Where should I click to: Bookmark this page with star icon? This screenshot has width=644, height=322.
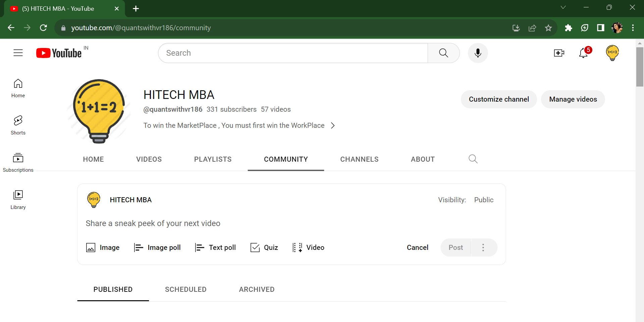[x=548, y=28]
